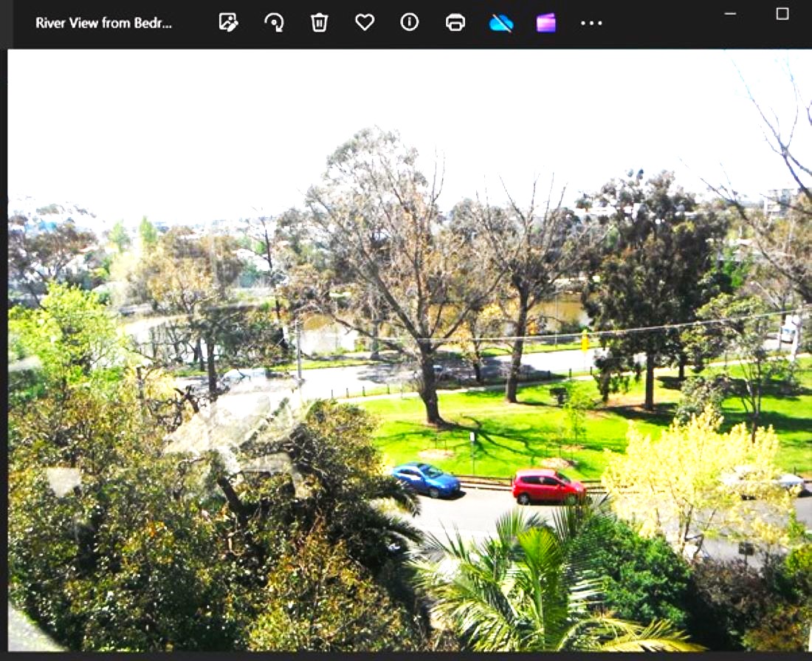Open the purple Clipchamp video icon

tap(546, 22)
